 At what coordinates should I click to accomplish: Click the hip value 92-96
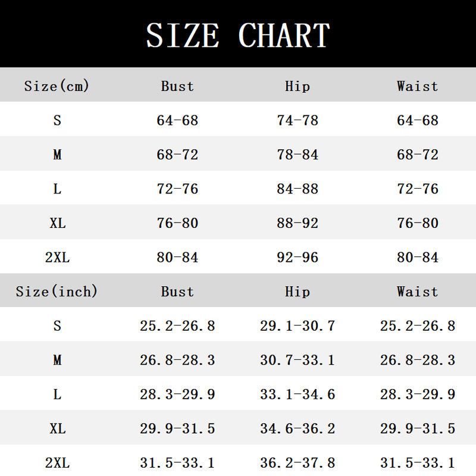297,258
